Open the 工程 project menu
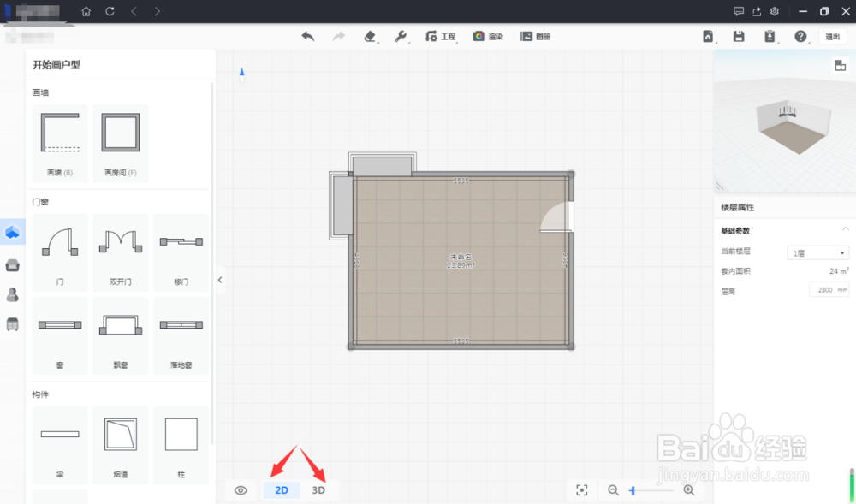Viewport: 856px width, 504px height. pyautogui.click(x=441, y=37)
